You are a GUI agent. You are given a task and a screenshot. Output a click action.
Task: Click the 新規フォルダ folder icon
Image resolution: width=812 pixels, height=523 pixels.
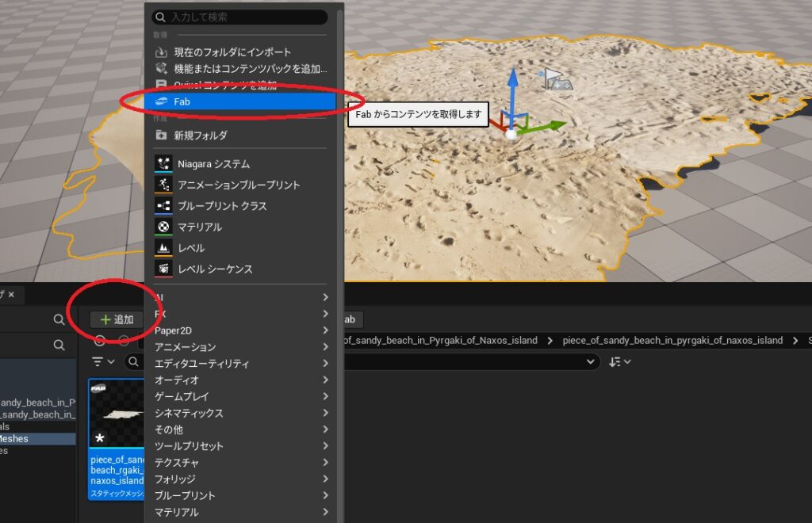click(162, 136)
